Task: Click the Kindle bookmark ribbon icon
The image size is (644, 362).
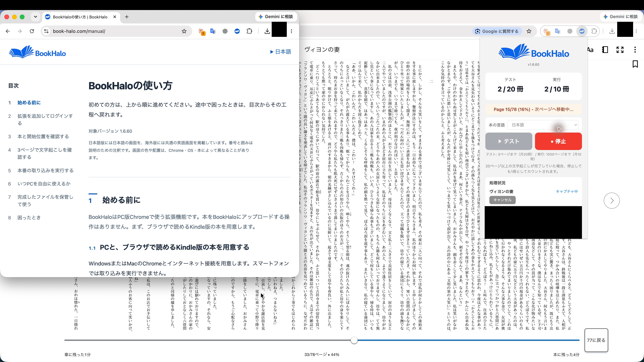Action: [635, 64]
